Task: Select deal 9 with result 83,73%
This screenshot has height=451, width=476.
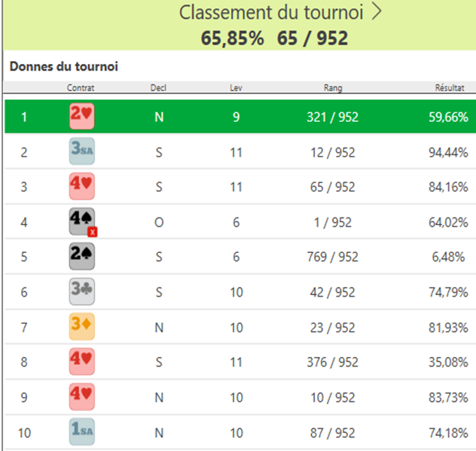Action: click(x=240, y=397)
